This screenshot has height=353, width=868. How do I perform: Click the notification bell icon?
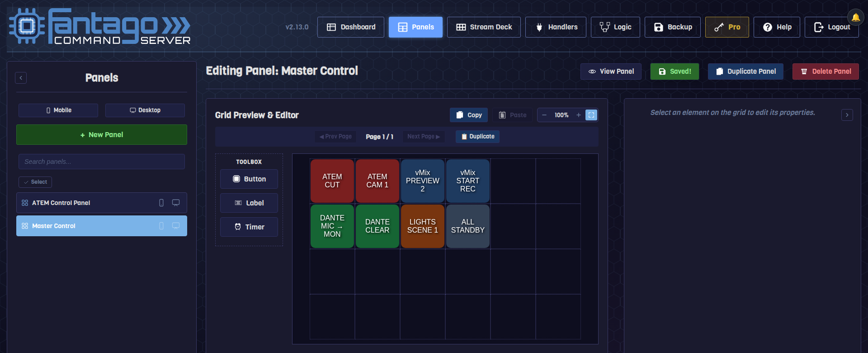[x=855, y=17]
